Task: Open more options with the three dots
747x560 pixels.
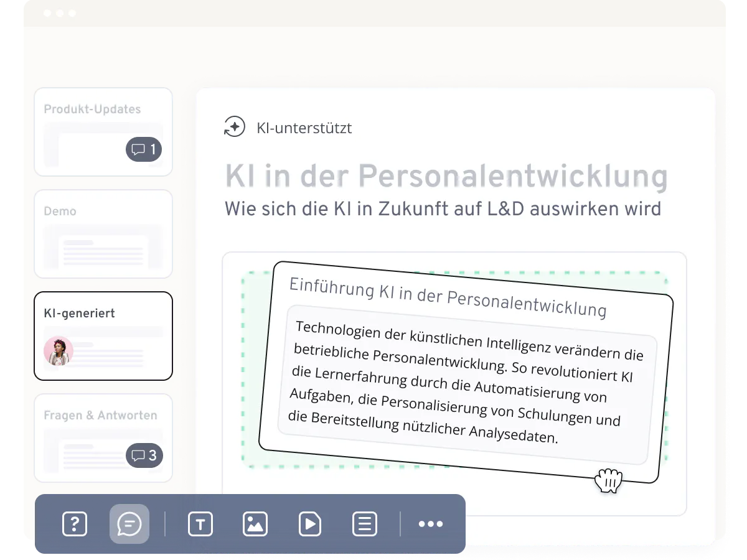Action: (431, 524)
